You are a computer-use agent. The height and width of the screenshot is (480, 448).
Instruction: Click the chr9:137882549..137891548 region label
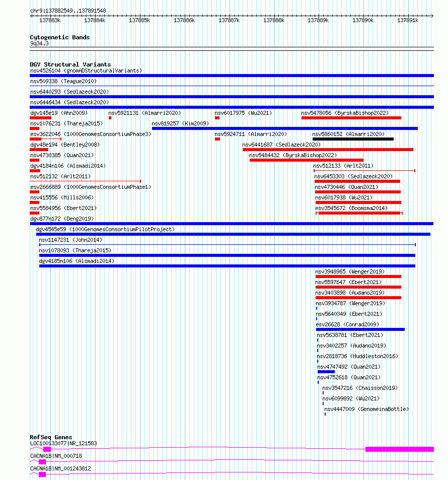(68, 11)
